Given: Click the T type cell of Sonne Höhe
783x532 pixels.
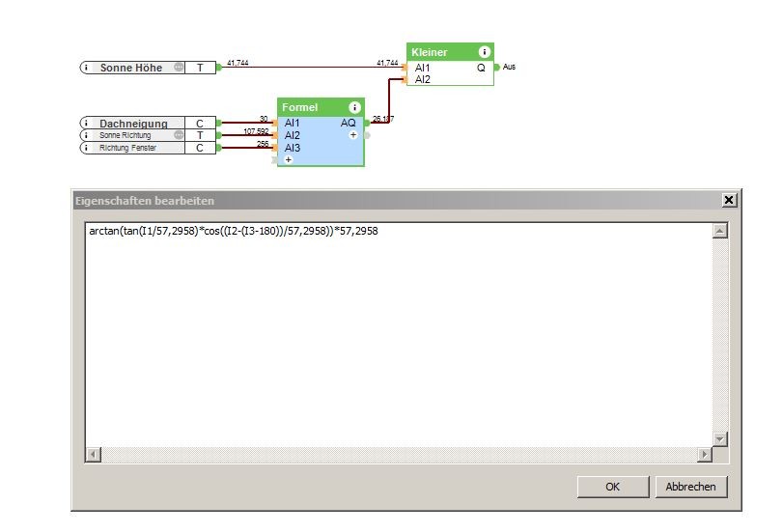Looking at the screenshot, I should [x=200, y=68].
